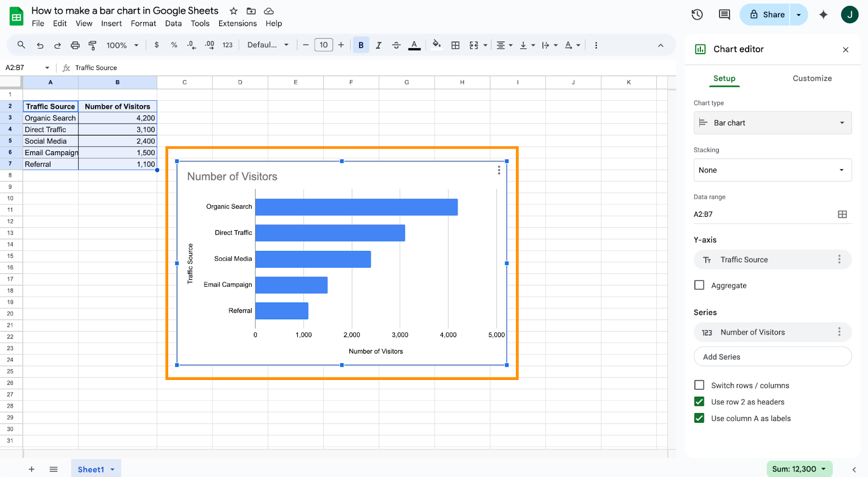
Task: Click the font size input field
Action: [323, 45]
